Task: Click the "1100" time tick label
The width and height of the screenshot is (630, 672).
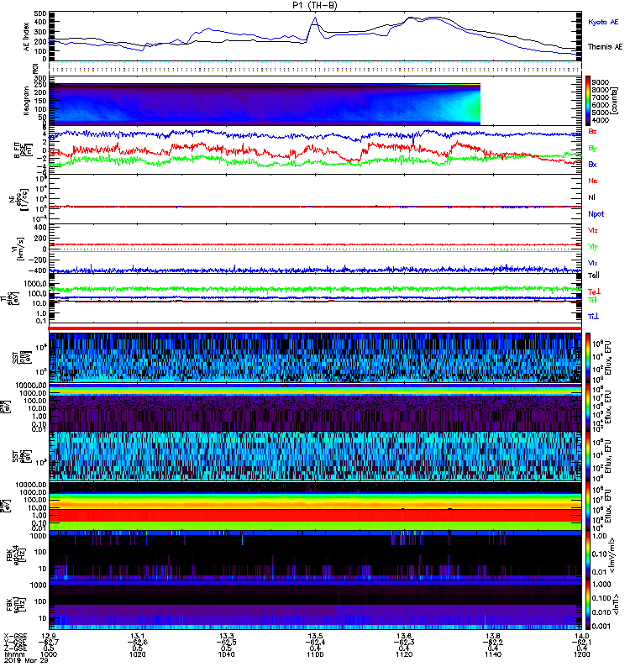Action: 315,654
